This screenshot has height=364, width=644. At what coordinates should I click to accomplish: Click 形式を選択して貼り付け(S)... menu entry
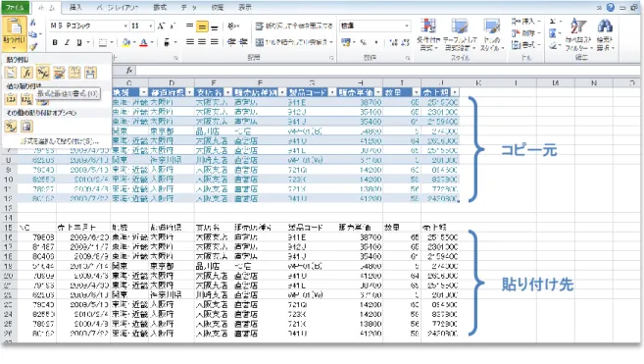click(x=60, y=141)
